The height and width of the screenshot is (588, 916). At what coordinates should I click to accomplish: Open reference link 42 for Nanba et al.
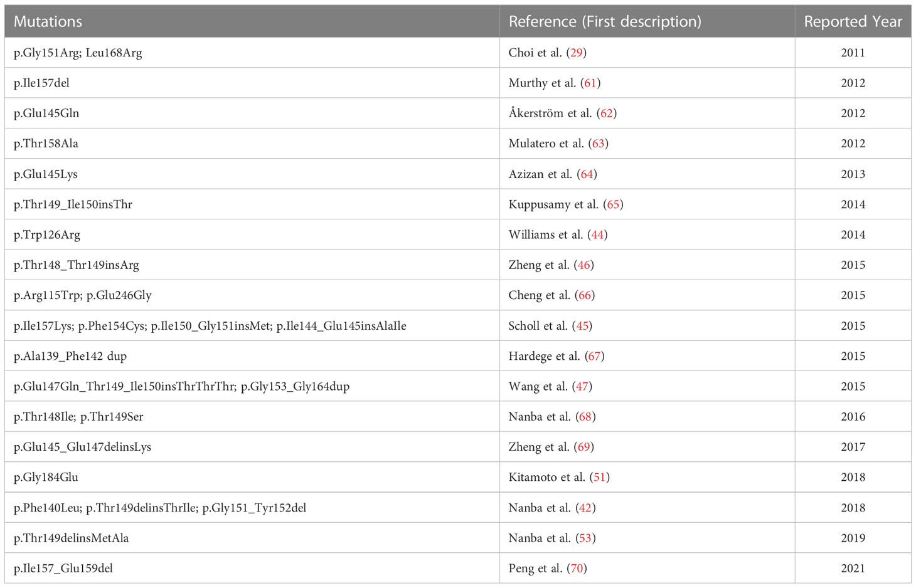pyautogui.click(x=586, y=508)
